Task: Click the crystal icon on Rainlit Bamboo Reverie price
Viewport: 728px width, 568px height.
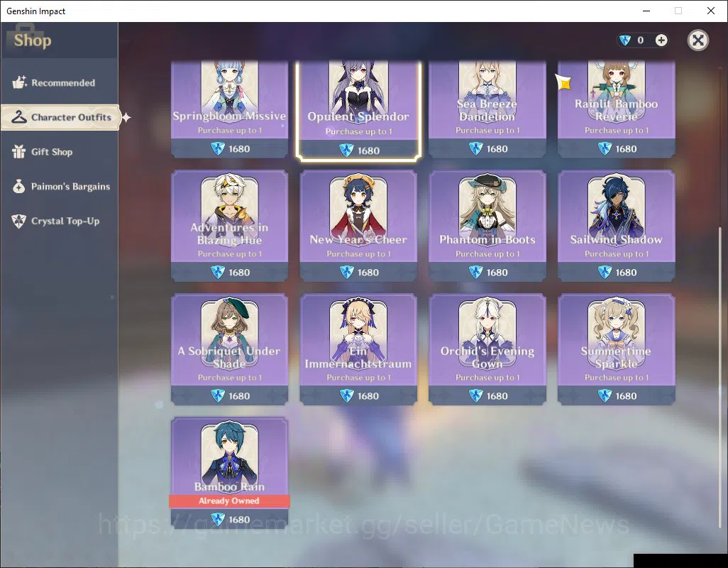Action: [x=605, y=148]
